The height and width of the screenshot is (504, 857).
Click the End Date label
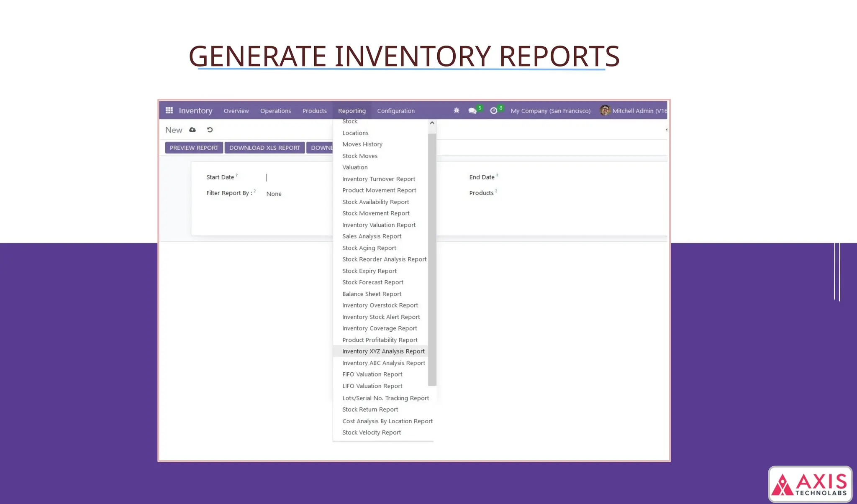pyautogui.click(x=482, y=177)
